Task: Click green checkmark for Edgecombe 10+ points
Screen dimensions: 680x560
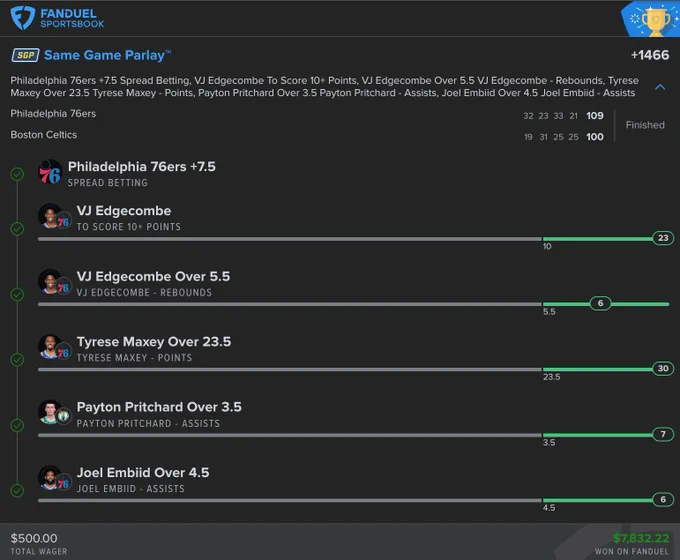Action: (17, 229)
